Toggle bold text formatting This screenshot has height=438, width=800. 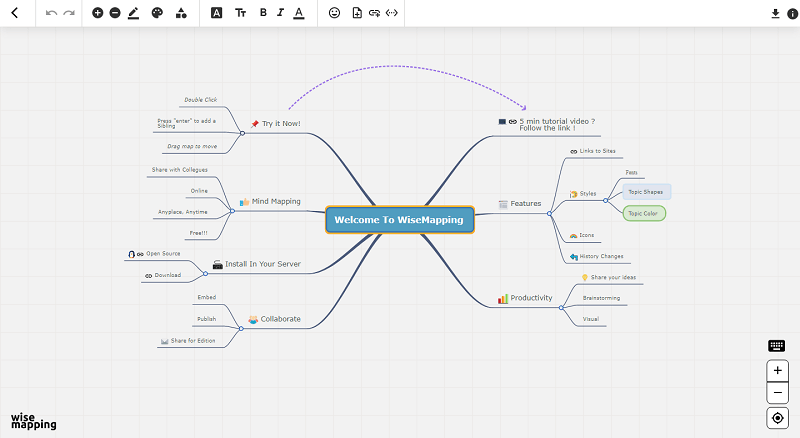point(263,13)
